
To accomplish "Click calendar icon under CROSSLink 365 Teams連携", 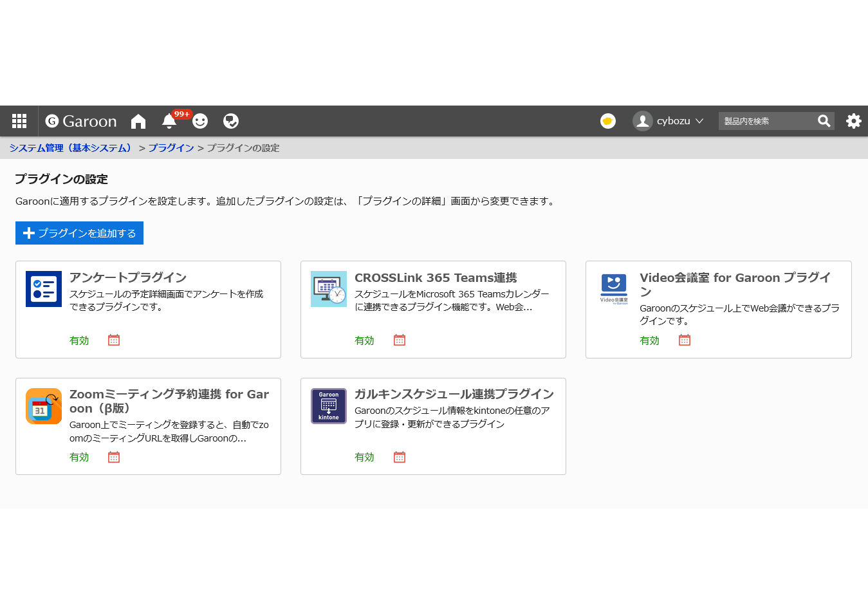I will click(x=400, y=340).
